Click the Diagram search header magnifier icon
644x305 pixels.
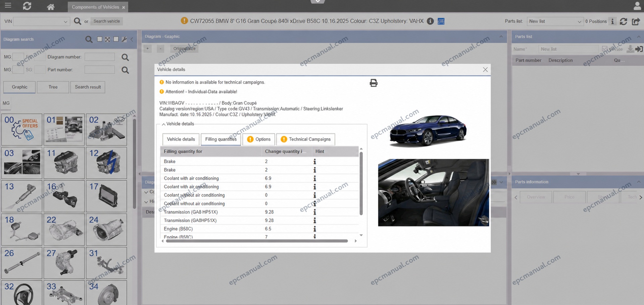(89, 39)
